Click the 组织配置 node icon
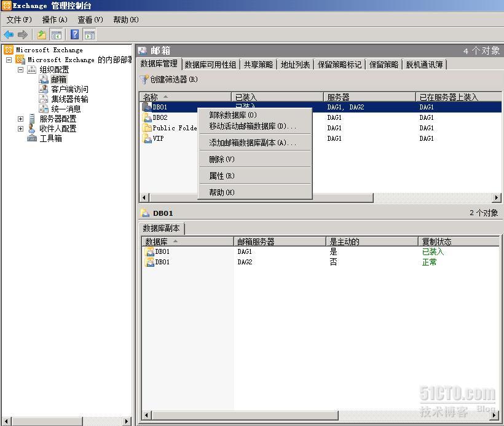Viewport: 504px width, 426px height. 31,69
